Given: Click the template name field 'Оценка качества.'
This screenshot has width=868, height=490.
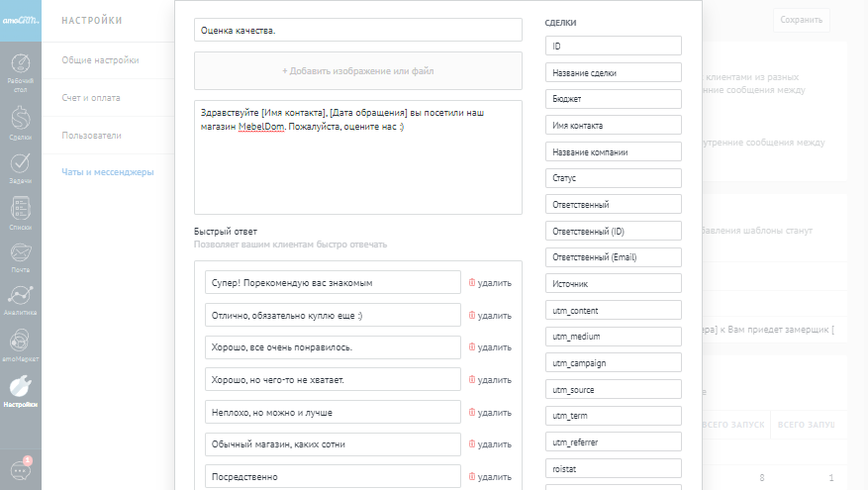Looking at the screenshot, I should point(357,30).
